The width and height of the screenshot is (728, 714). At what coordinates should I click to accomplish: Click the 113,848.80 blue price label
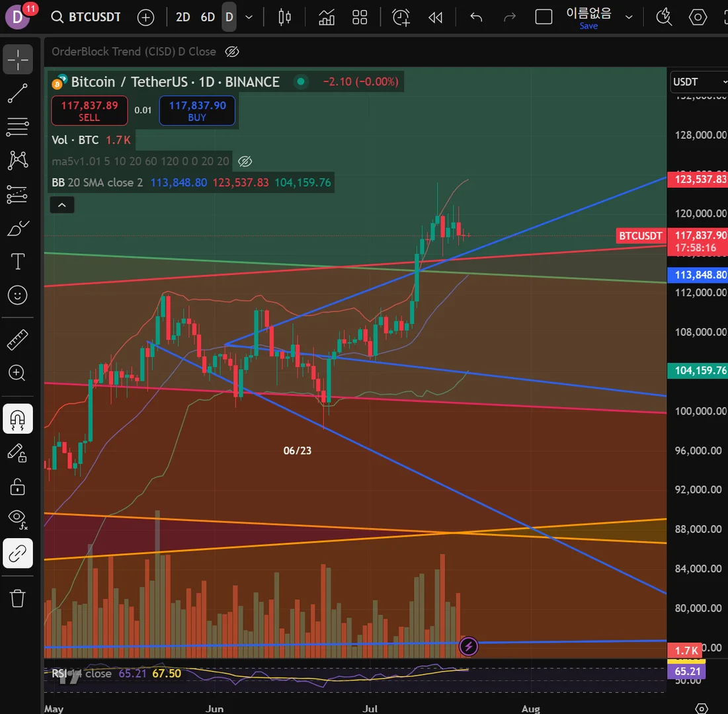click(x=698, y=275)
